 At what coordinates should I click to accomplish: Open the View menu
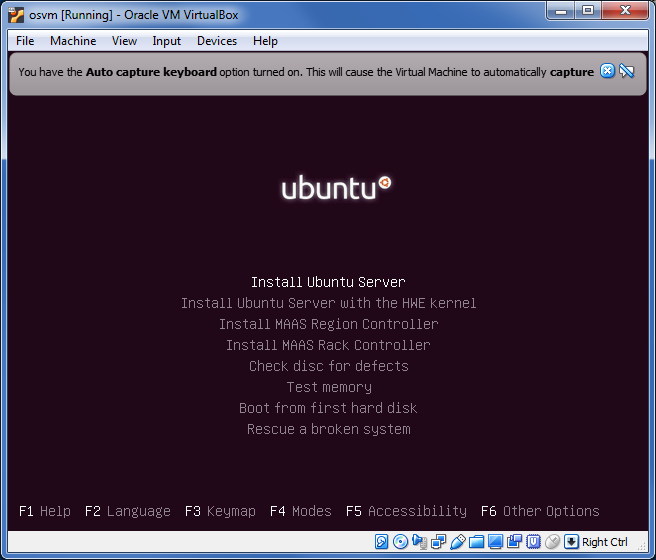pyautogui.click(x=124, y=41)
